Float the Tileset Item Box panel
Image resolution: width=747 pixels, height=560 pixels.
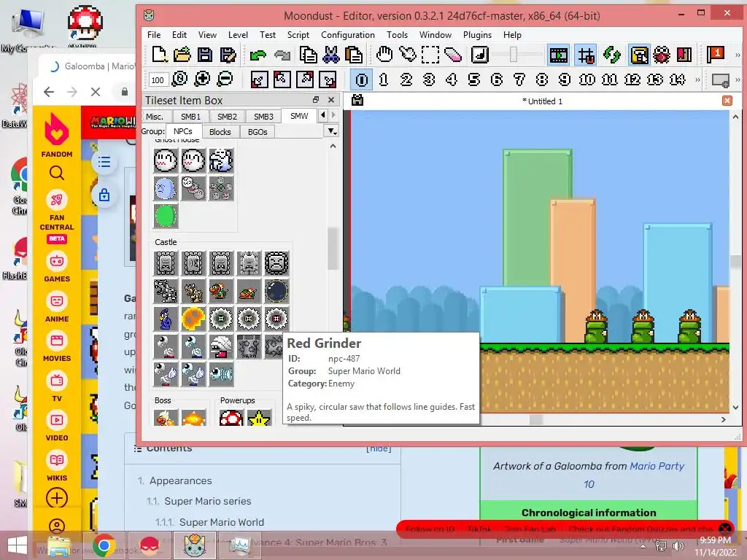(x=315, y=100)
